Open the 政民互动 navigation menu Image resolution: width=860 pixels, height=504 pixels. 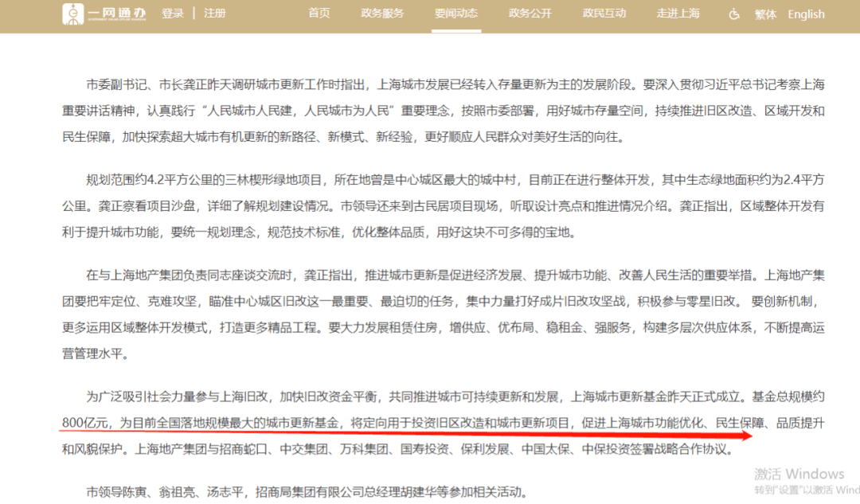point(604,13)
